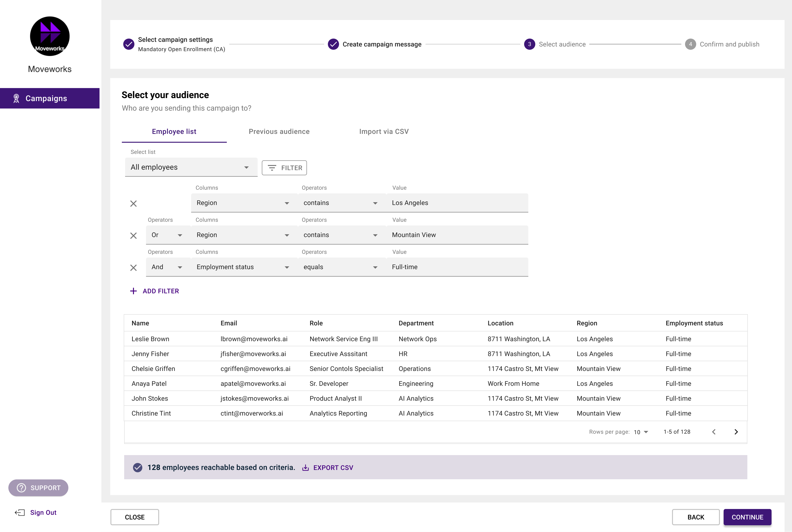Click the Moveworks logo

pyautogui.click(x=50, y=36)
